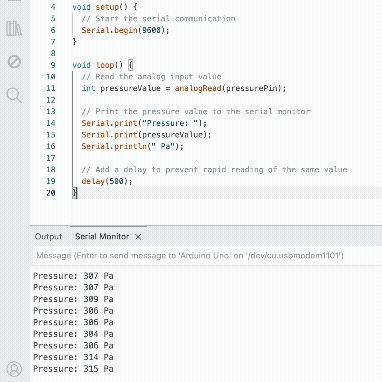Screen dimensions: 382x382
Task: Click on the void loop() line
Action: tap(103, 65)
